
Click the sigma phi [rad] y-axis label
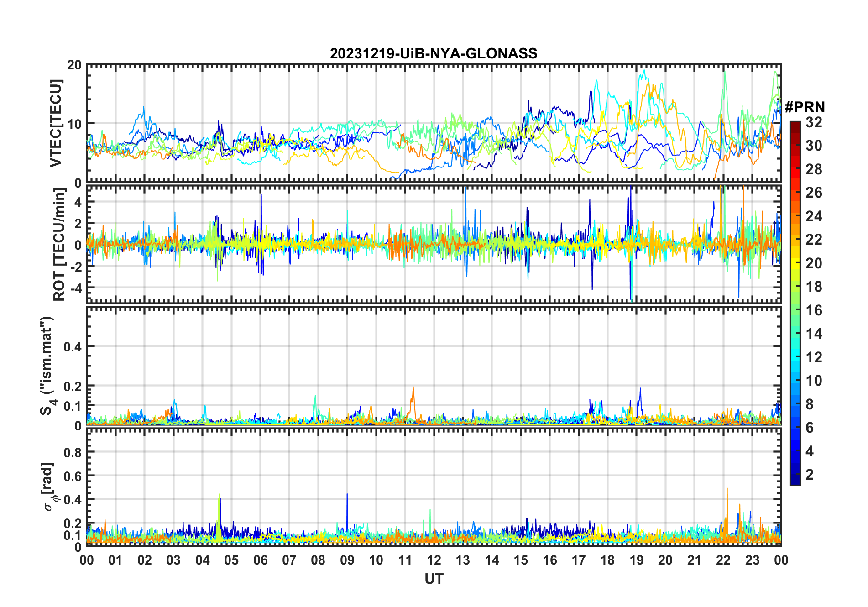click(48, 487)
